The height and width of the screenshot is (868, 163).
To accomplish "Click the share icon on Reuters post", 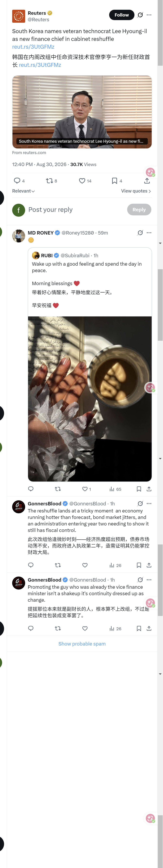I will pos(147,181).
